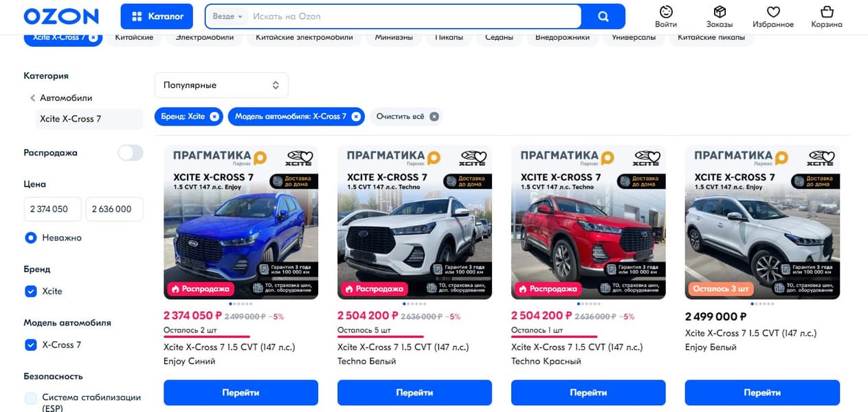The height and width of the screenshot is (412, 868).
Task: Open the Войти account icon
Action: 665,17
